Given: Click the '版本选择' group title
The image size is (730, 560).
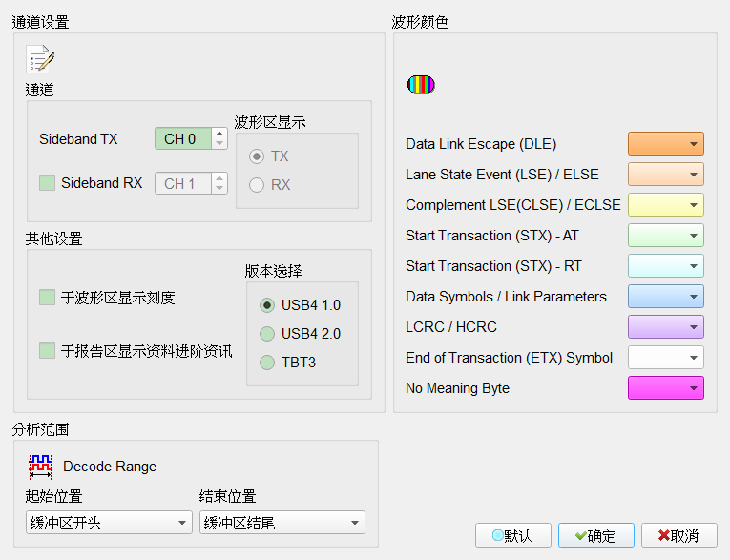Looking at the screenshot, I should (x=273, y=271).
